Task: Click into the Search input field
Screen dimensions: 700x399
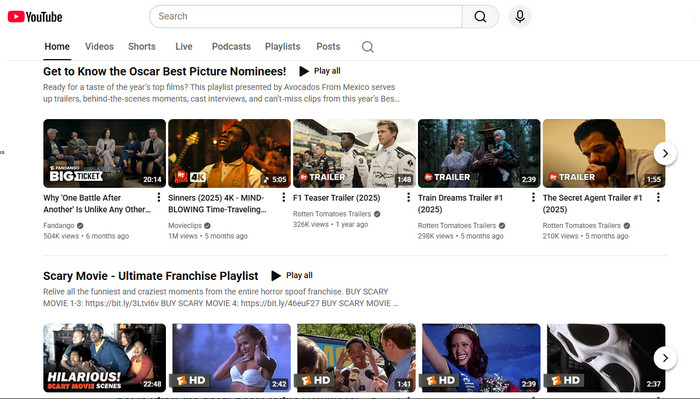Action: pyautogui.click(x=306, y=17)
